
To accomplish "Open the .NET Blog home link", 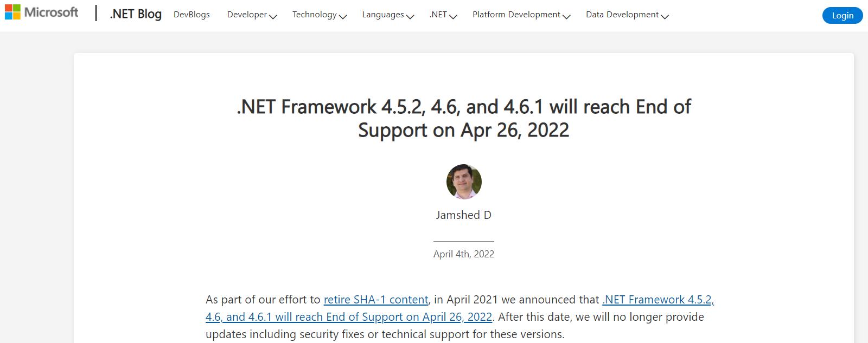I will tap(136, 14).
